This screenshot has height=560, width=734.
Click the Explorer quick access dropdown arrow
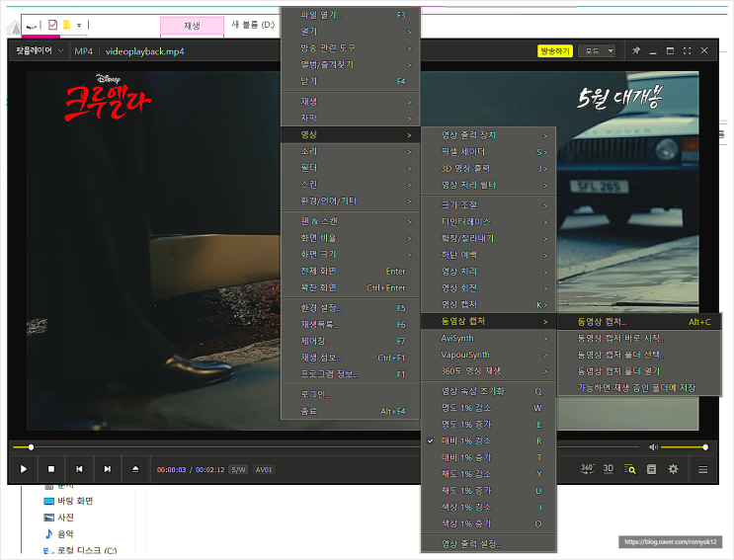(79, 25)
